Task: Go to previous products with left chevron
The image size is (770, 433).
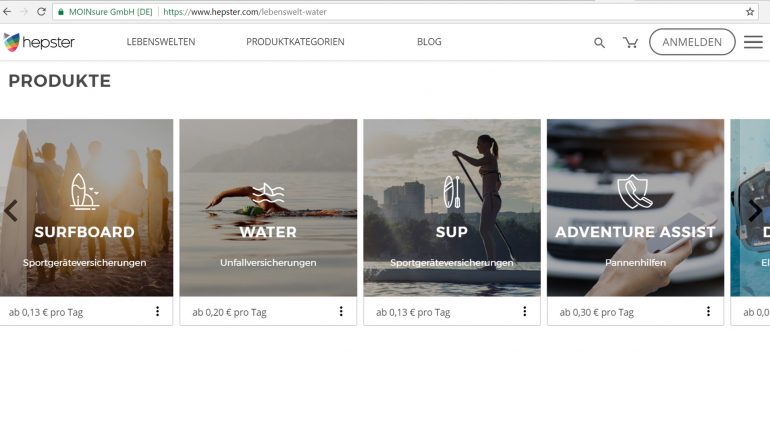Action: [x=11, y=211]
